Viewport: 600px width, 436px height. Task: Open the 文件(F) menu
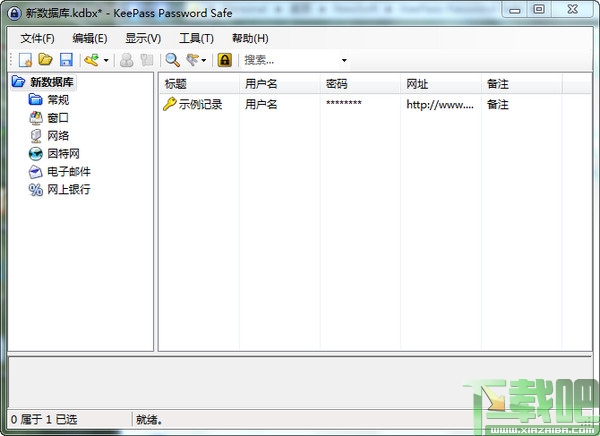click(x=37, y=38)
